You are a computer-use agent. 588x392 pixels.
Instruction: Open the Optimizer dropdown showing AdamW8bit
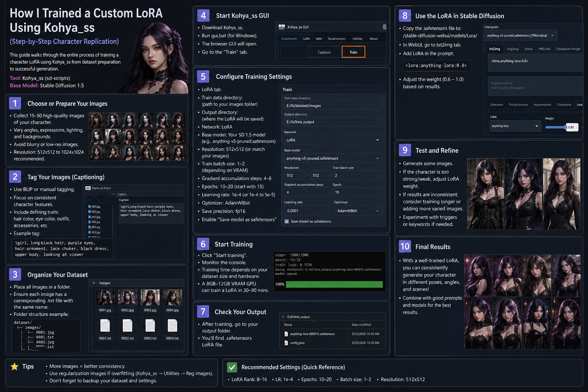click(x=358, y=211)
